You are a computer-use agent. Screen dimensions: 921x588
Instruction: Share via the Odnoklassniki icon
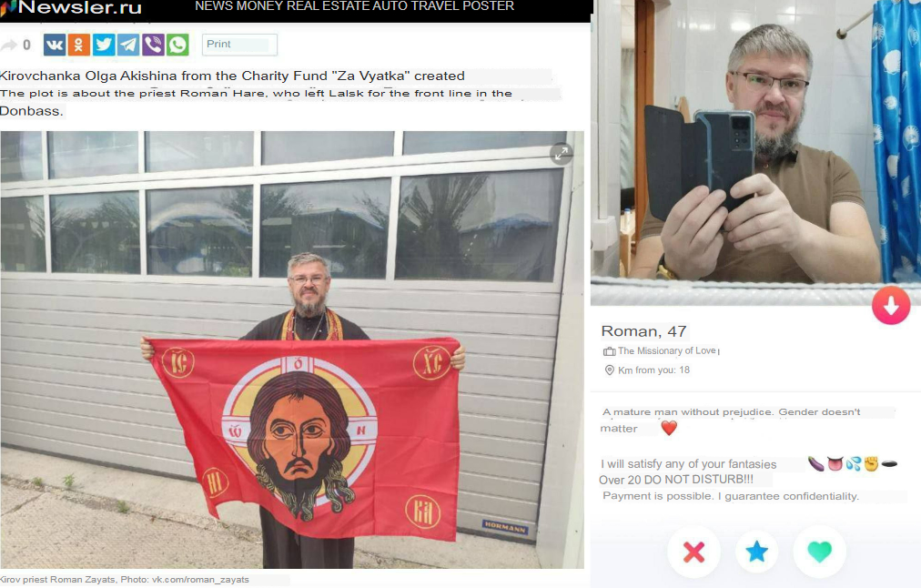[78, 45]
